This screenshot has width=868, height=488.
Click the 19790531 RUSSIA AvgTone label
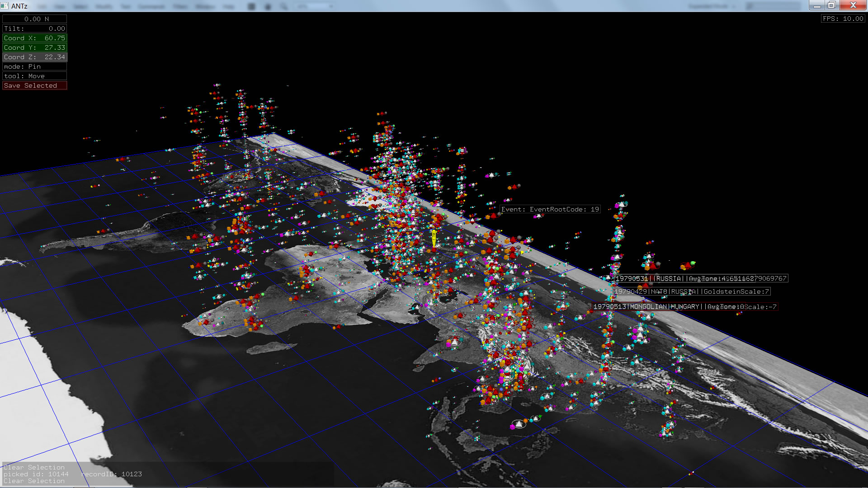coord(700,278)
